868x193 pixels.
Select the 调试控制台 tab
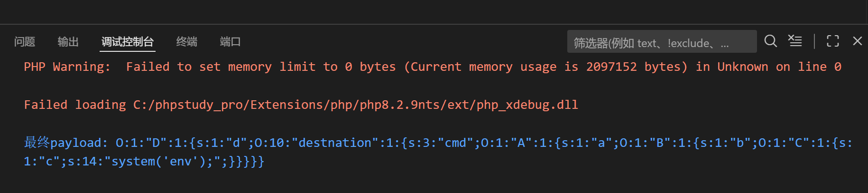[128, 42]
